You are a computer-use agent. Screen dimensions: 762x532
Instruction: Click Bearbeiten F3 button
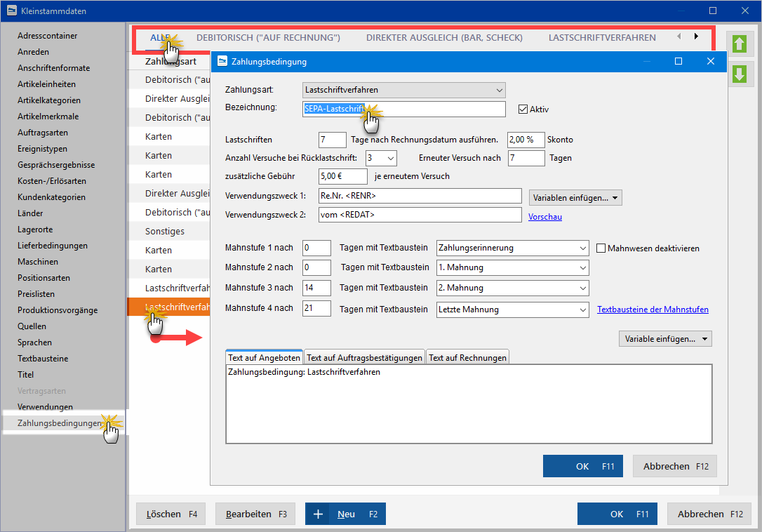(255, 514)
